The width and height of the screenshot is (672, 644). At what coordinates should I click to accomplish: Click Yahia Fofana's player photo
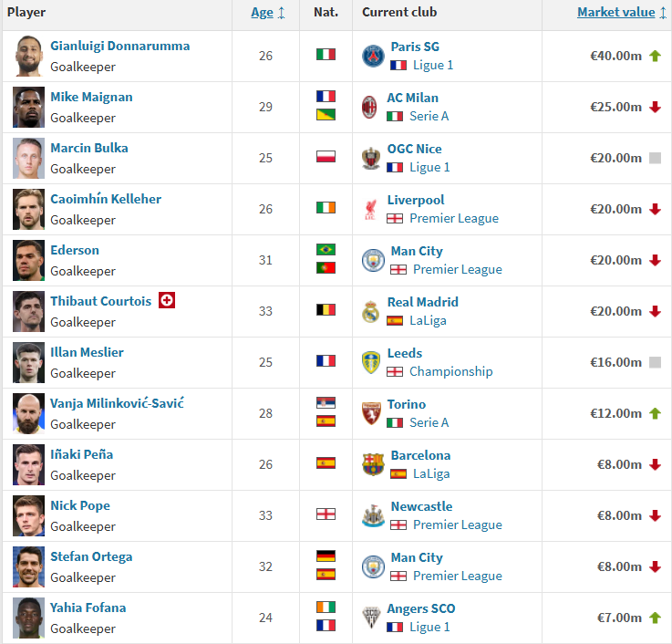click(28, 618)
